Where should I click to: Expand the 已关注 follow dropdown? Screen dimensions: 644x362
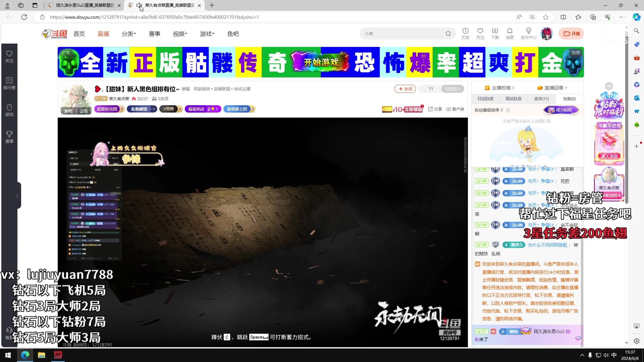(x=453, y=89)
